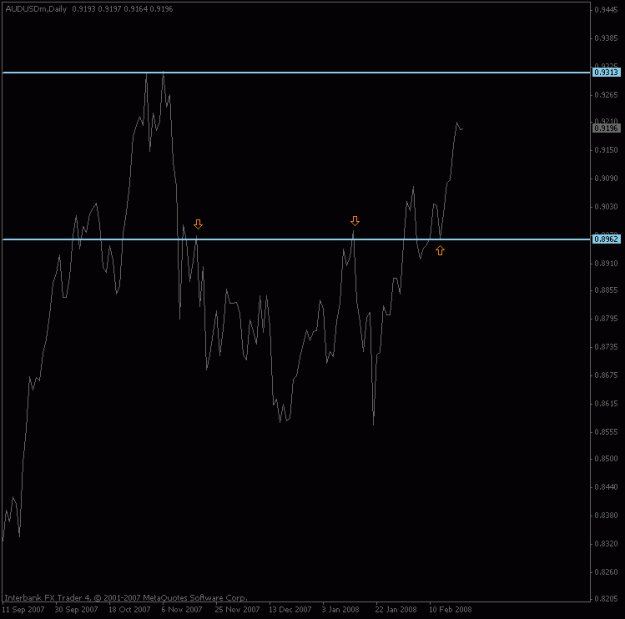The height and width of the screenshot is (619, 625).
Task: Click the AUDUSDm,Daily chart title
Action: coord(36,9)
